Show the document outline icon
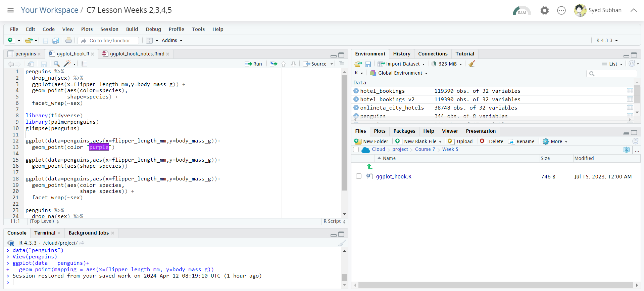The height and width of the screenshot is (291, 644). [341, 64]
